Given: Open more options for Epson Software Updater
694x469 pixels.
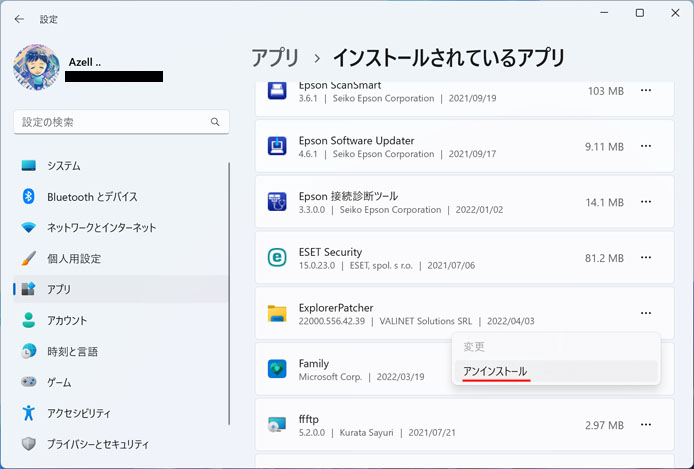Looking at the screenshot, I should tap(646, 146).
